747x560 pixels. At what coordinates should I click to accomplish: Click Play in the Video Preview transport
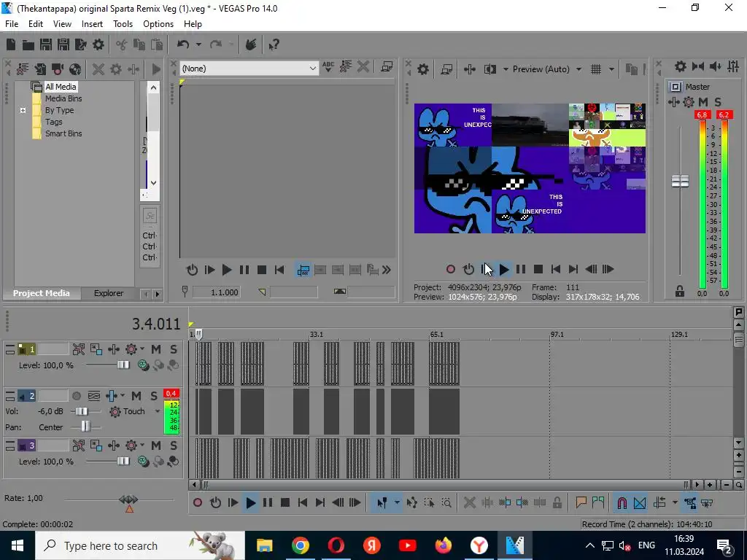coord(504,270)
